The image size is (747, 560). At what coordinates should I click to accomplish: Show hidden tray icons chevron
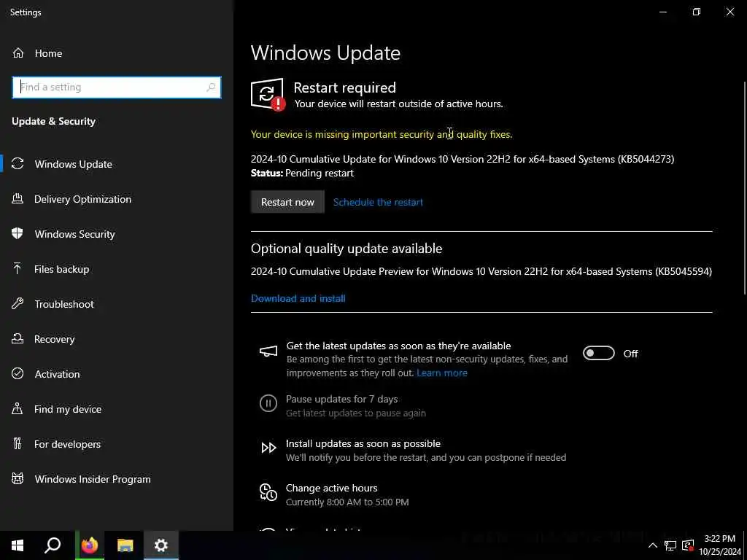click(x=653, y=545)
